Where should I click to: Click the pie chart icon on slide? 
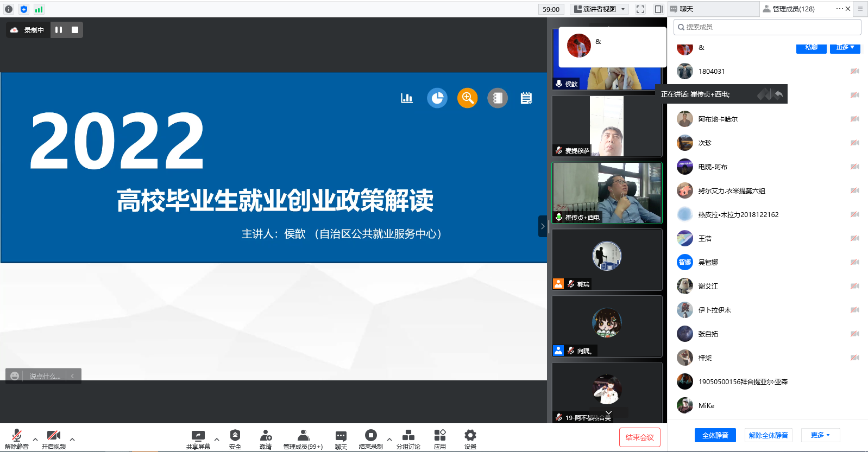click(x=437, y=98)
